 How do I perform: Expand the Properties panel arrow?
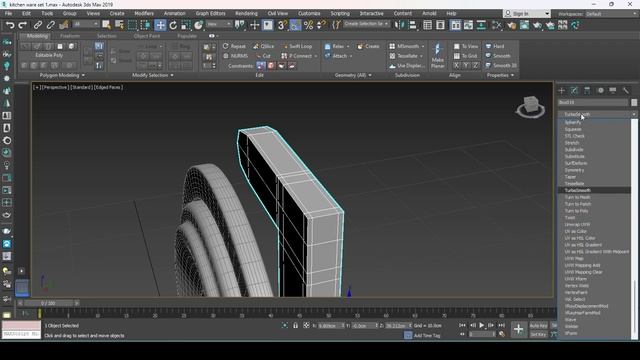point(513,76)
